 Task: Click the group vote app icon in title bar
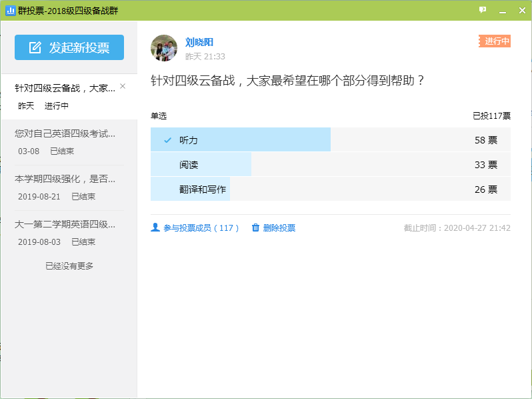pyautogui.click(x=11, y=11)
